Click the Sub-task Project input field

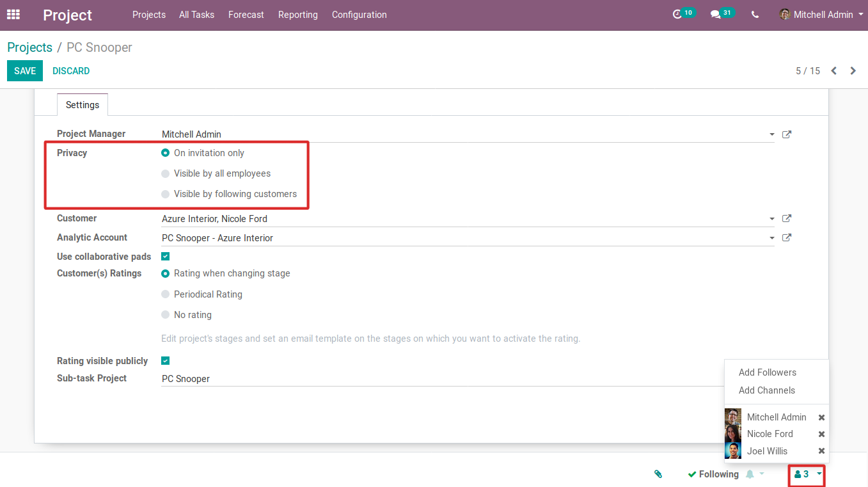[x=443, y=379]
